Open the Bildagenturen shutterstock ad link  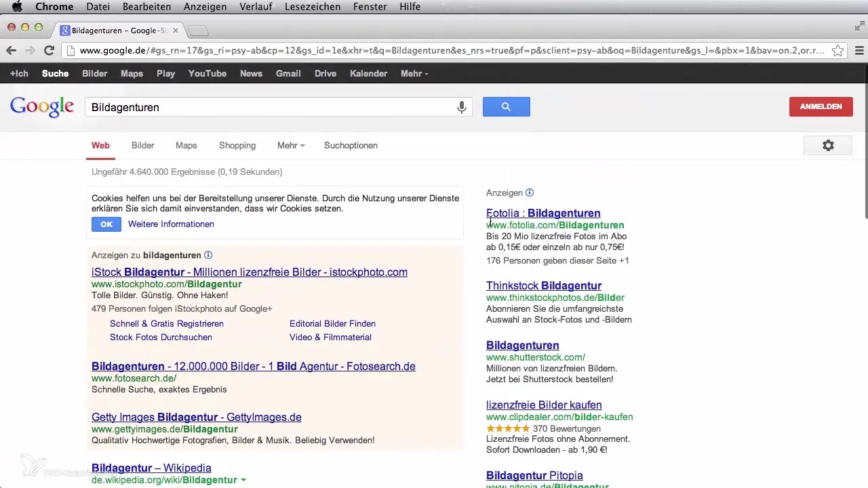(x=523, y=346)
